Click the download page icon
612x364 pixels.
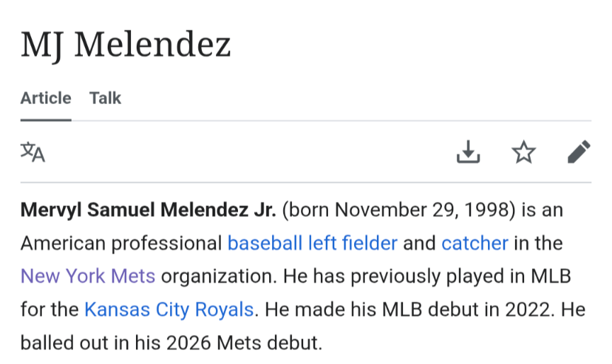[468, 152]
